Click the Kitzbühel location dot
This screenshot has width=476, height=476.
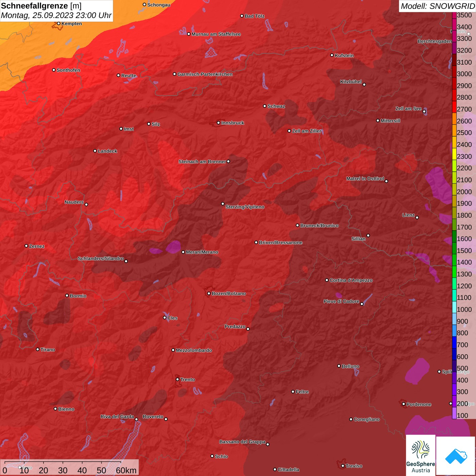tap(364, 85)
